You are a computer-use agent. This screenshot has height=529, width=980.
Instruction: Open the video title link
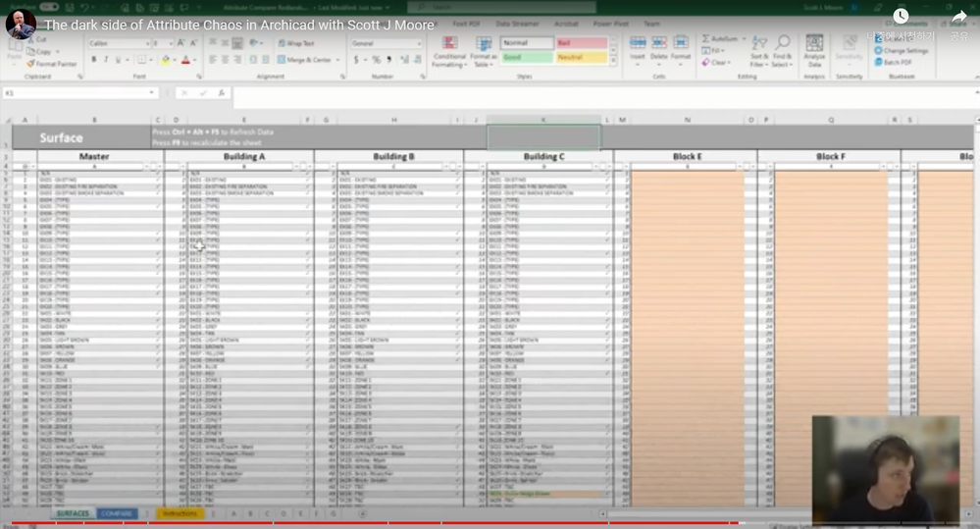coord(239,25)
